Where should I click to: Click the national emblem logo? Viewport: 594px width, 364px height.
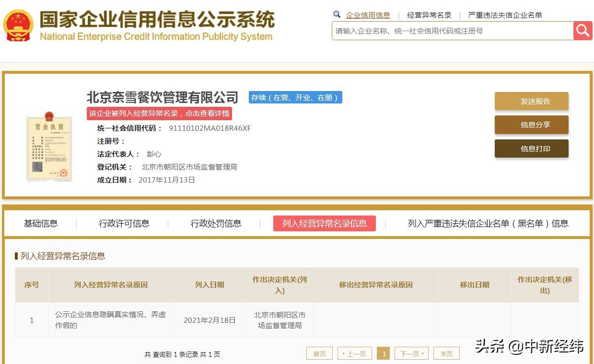[x=18, y=25]
